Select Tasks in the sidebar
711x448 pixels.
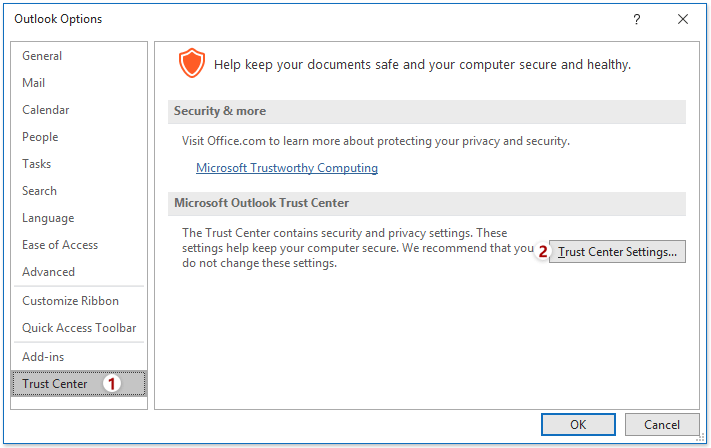point(37,164)
